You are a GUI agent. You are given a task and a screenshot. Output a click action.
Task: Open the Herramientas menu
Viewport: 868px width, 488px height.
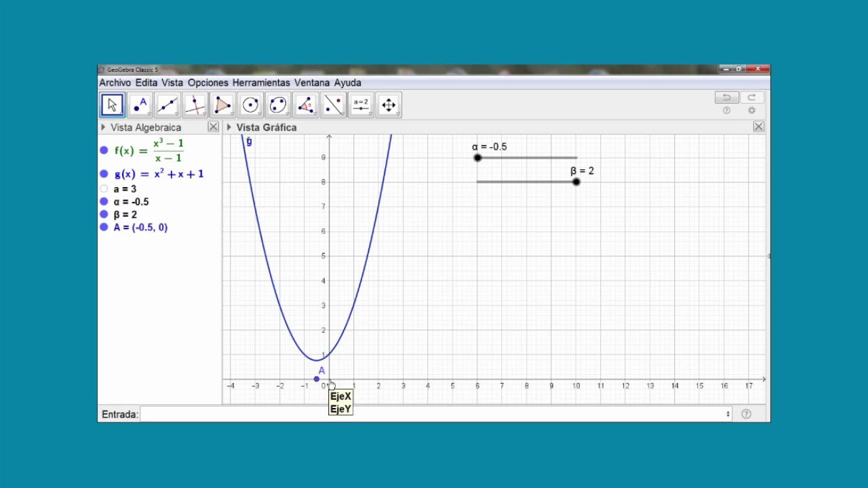[261, 83]
